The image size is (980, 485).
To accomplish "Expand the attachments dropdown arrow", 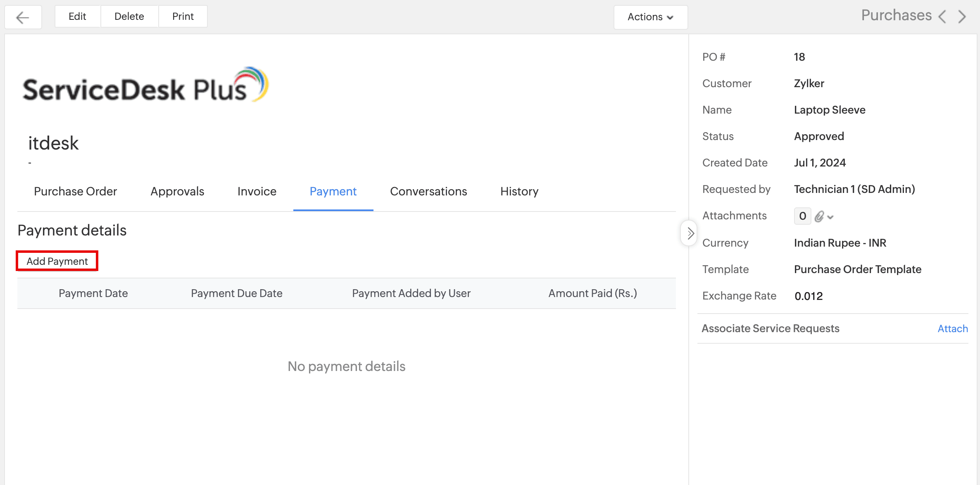I will 830,217.
